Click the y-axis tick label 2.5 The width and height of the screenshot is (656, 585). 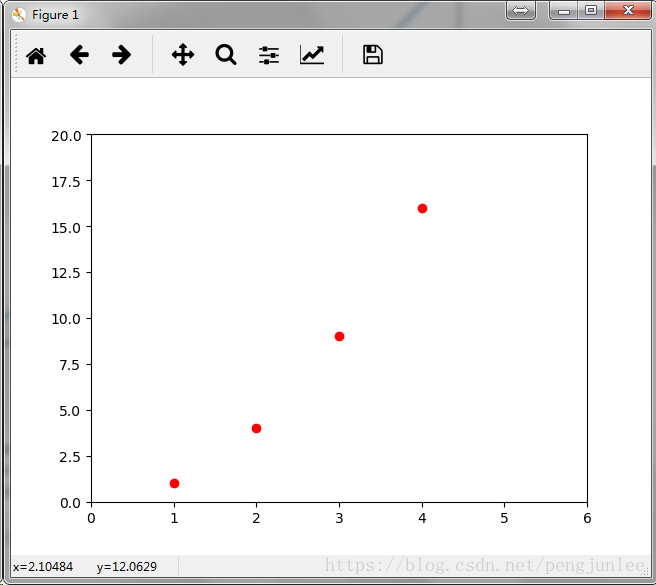pos(69,457)
